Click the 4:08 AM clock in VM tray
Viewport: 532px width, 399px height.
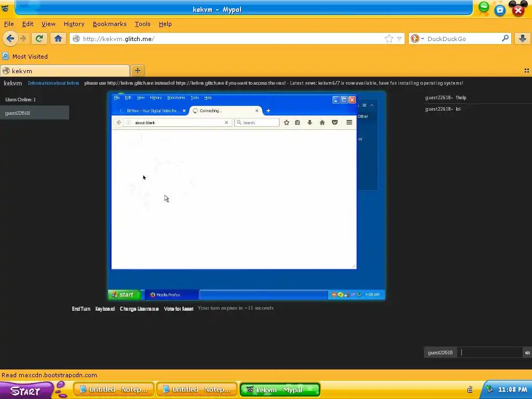click(x=372, y=295)
